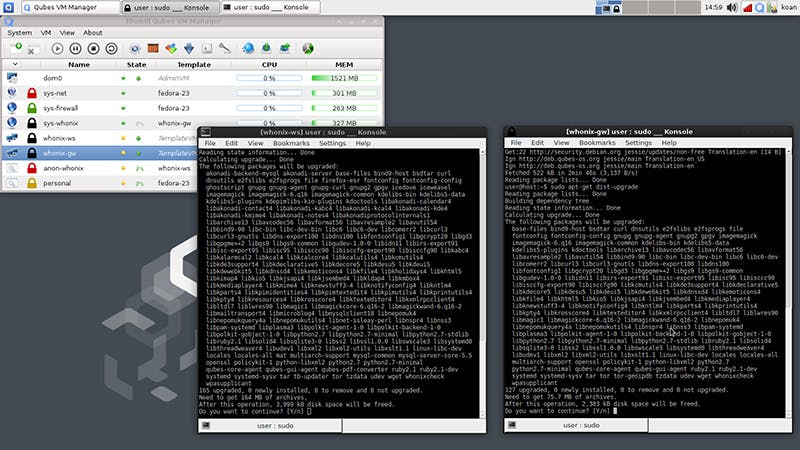Viewport: 800px width, 450px height.
Task: Switch to the second Konsole taskbar entry
Action: [270, 7]
